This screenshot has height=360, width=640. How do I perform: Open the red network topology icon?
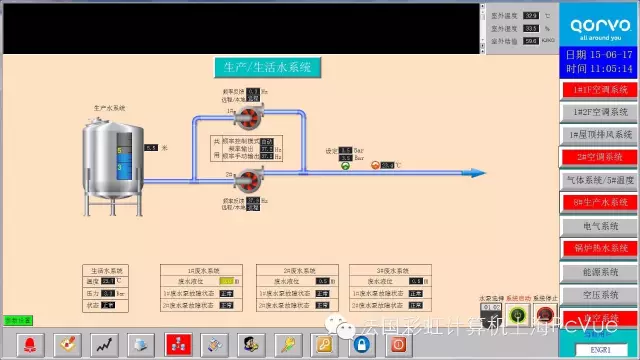coord(178,344)
